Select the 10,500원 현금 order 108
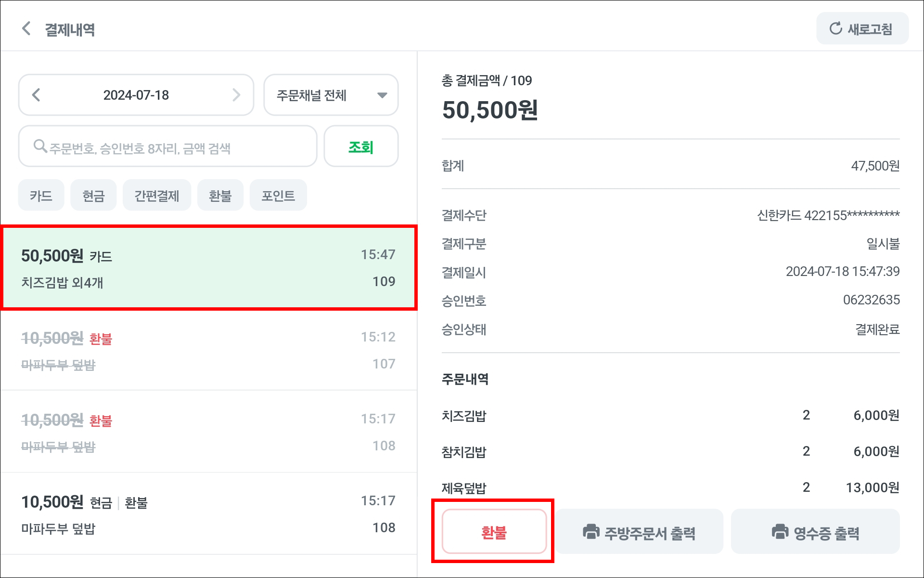924x578 pixels. [x=208, y=514]
